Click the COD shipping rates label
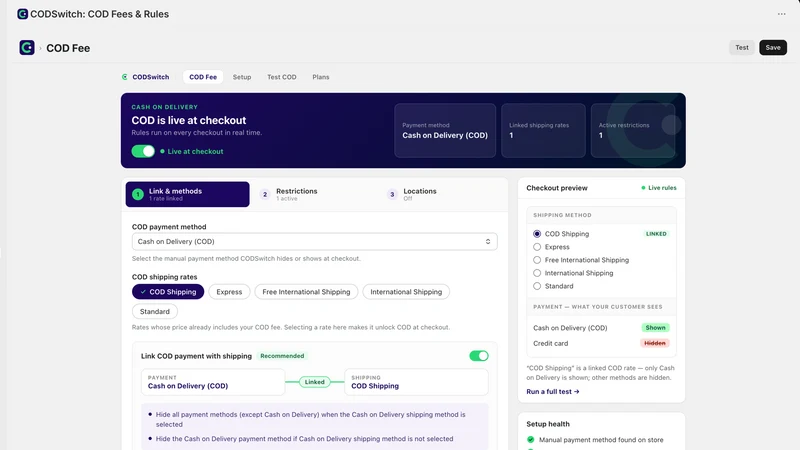The width and height of the screenshot is (800, 450). point(164,277)
